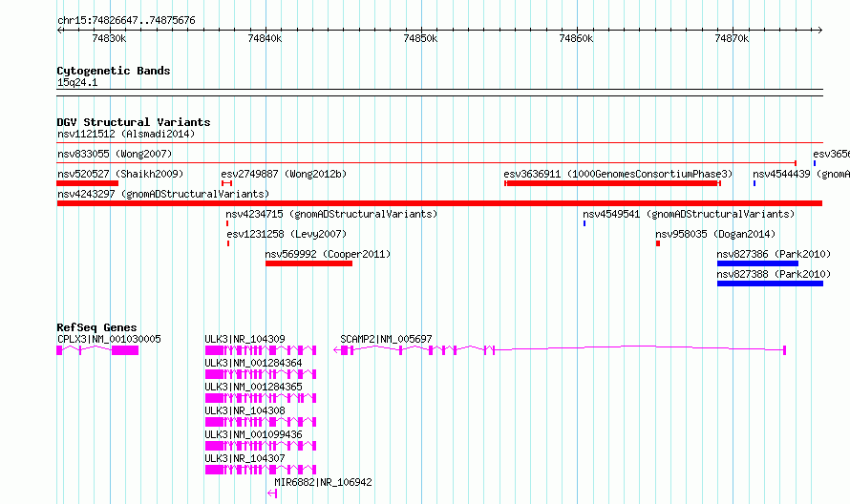Click the small blue nsv4544439 marker
The image size is (850, 504).
click(754, 183)
